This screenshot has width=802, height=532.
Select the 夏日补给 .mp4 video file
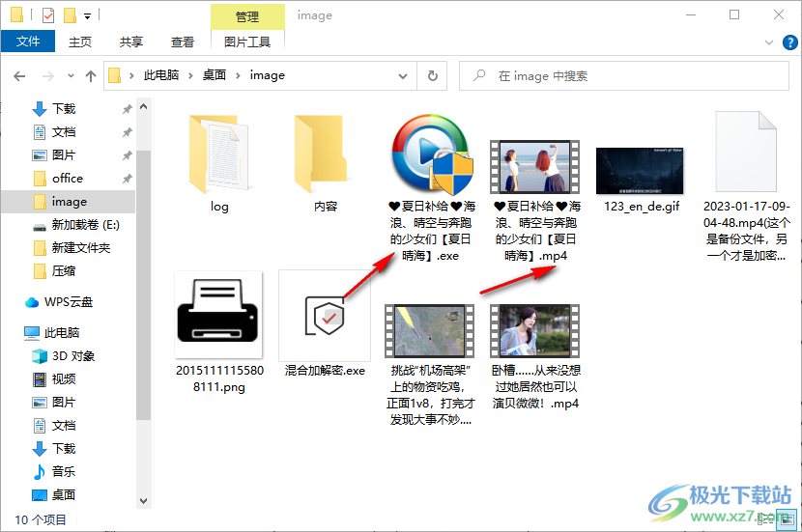[535, 200]
